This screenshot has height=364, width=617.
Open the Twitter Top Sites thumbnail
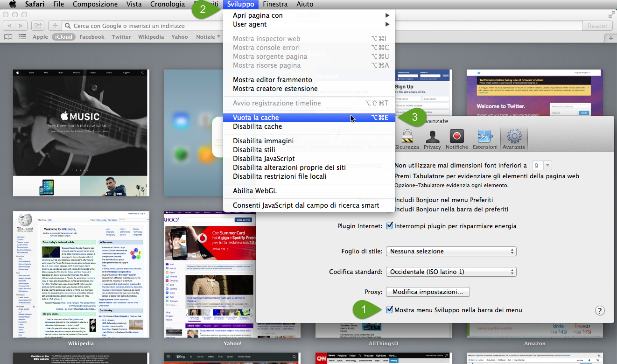(x=534, y=92)
